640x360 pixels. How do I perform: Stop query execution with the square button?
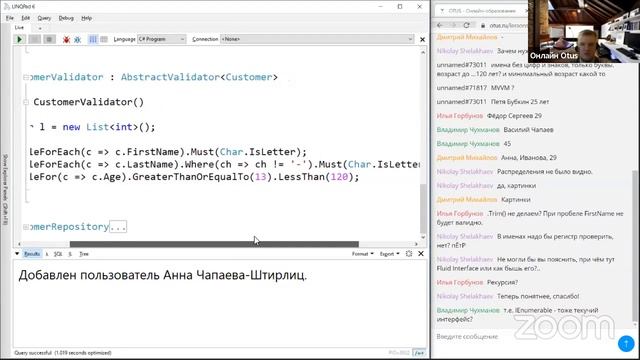pyautogui.click(x=49, y=39)
